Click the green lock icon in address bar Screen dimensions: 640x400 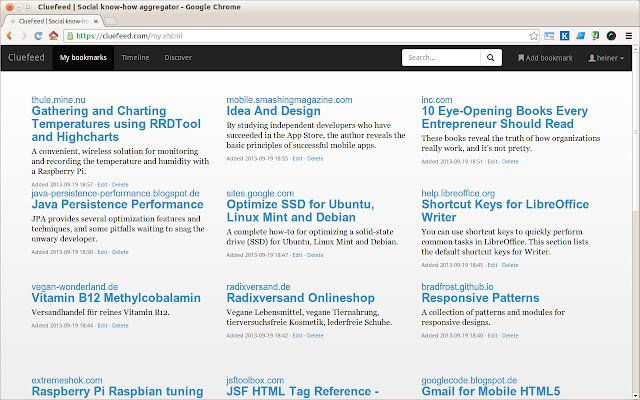(70, 36)
